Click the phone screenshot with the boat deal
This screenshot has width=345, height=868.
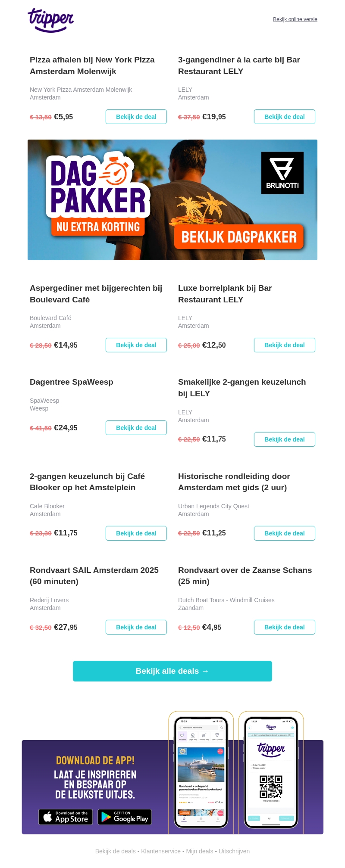pyautogui.click(x=201, y=772)
